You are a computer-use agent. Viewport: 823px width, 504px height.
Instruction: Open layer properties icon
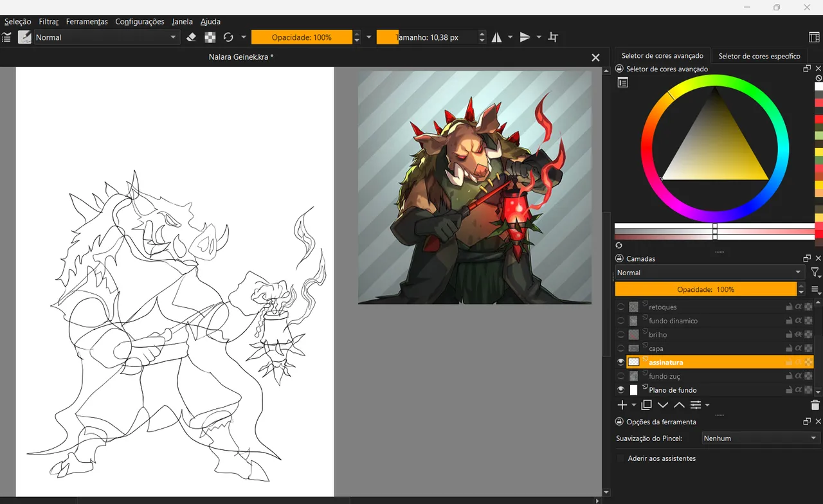pyautogui.click(x=696, y=405)
